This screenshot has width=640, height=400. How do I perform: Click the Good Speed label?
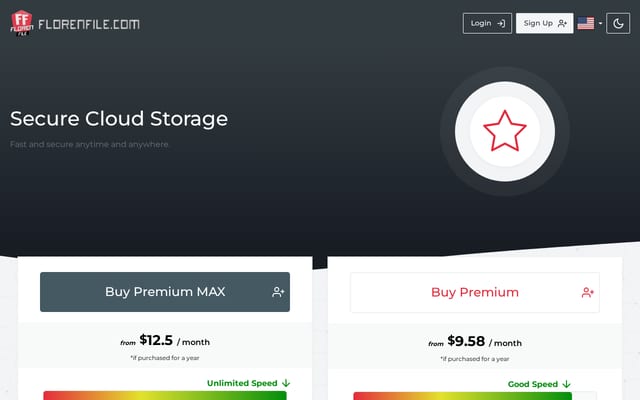(x=533, y=384)
